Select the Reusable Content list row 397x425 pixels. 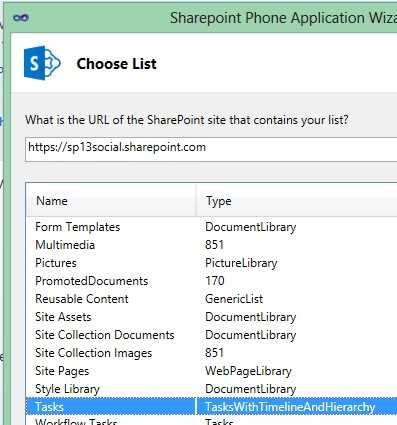click(x=211, y=299)
